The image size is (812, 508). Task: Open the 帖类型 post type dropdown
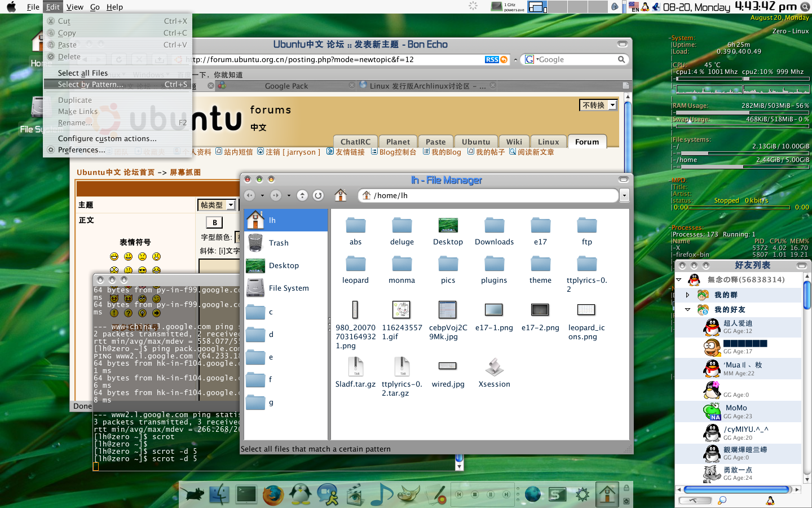tap(217, 205)
